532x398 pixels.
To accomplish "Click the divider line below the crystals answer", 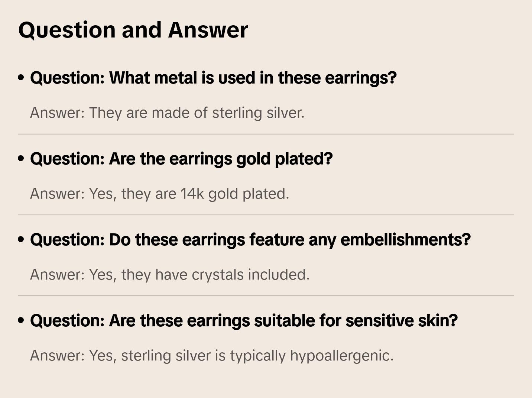I will (266, 296).
